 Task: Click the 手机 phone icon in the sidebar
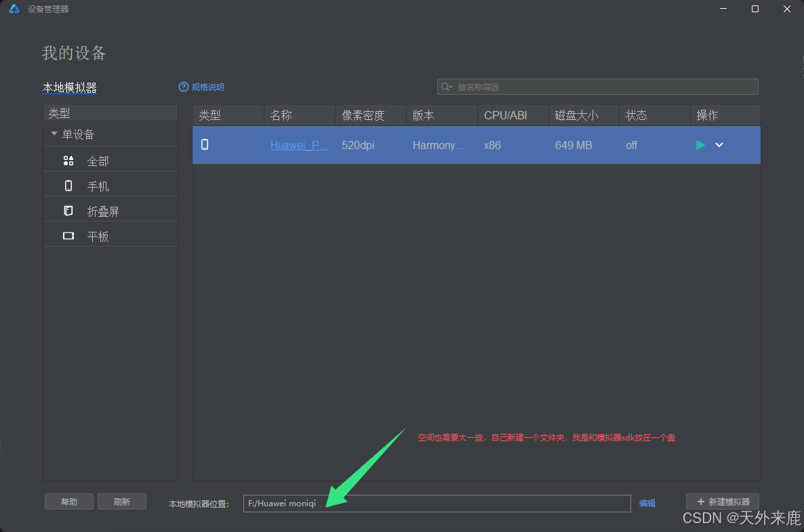tap(68, 186)
